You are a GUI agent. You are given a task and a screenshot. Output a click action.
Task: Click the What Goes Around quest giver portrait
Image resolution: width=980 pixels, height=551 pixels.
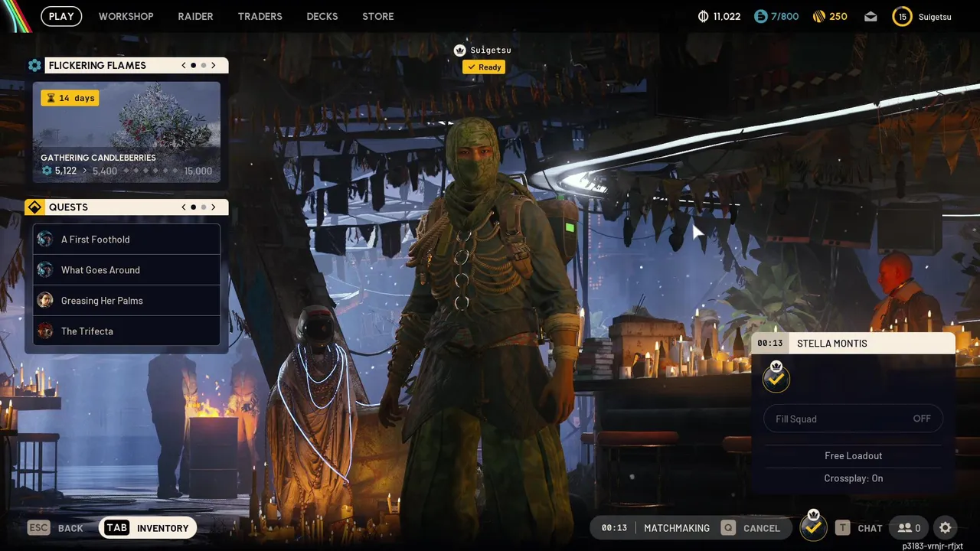(45, 270)
